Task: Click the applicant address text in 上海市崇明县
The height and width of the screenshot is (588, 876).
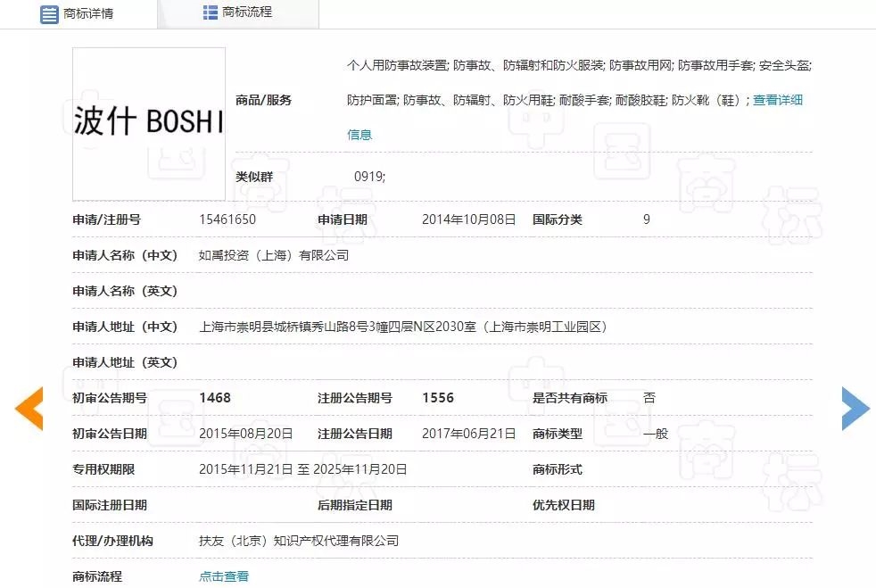Action: tap(403, 327)
